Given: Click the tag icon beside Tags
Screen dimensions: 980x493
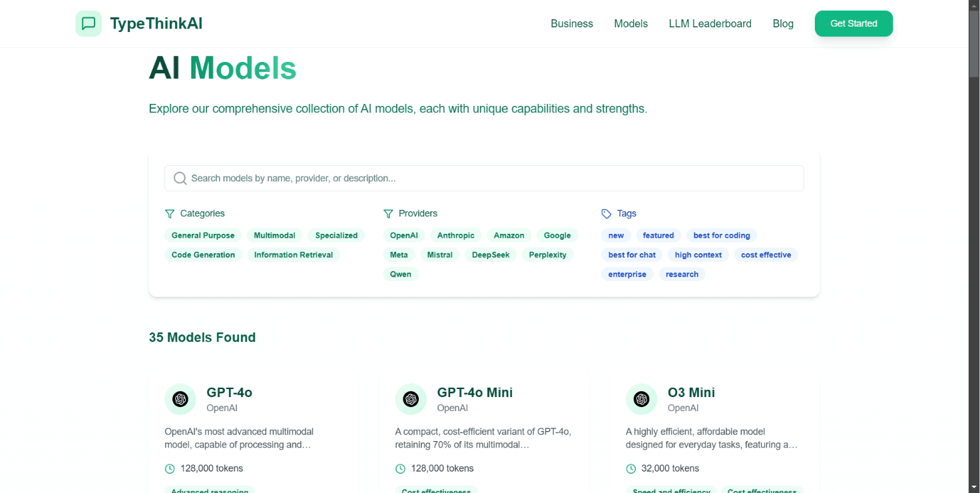Looking at the screenshot, I should [x=606, y=214].
